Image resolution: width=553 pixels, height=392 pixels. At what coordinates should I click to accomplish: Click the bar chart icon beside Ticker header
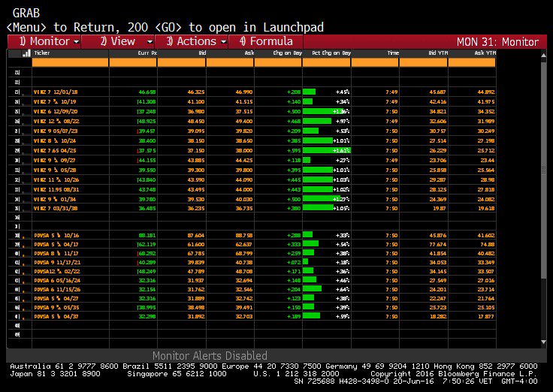[x=26, y=53]
